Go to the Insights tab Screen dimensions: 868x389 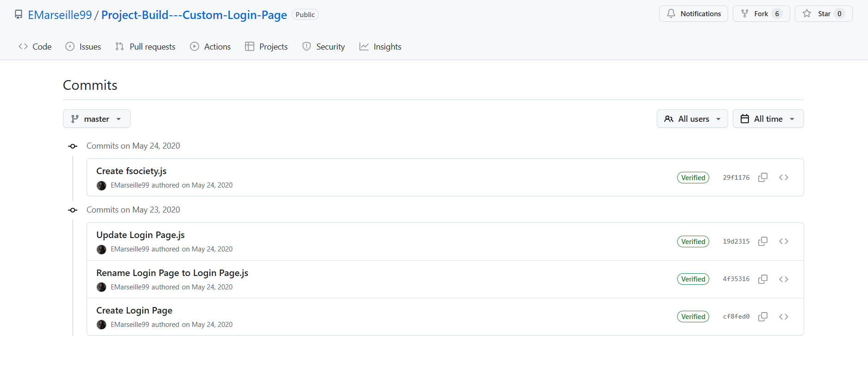(x=380, y=47)
